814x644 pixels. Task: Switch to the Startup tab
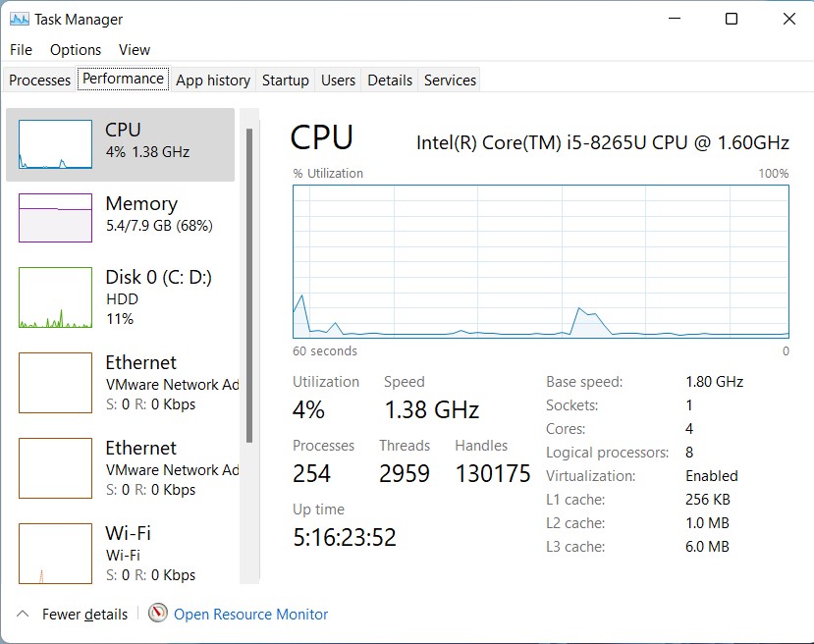coord(285,80)
